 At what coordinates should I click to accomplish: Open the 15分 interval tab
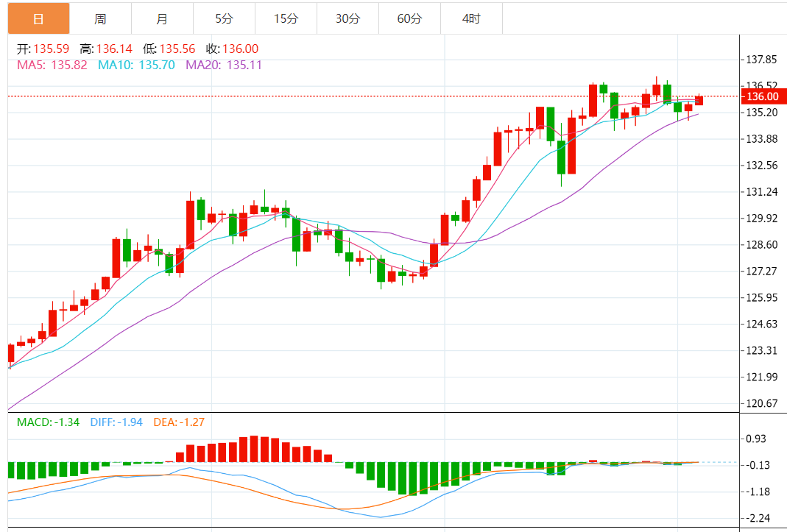click(x=286, y=18)
